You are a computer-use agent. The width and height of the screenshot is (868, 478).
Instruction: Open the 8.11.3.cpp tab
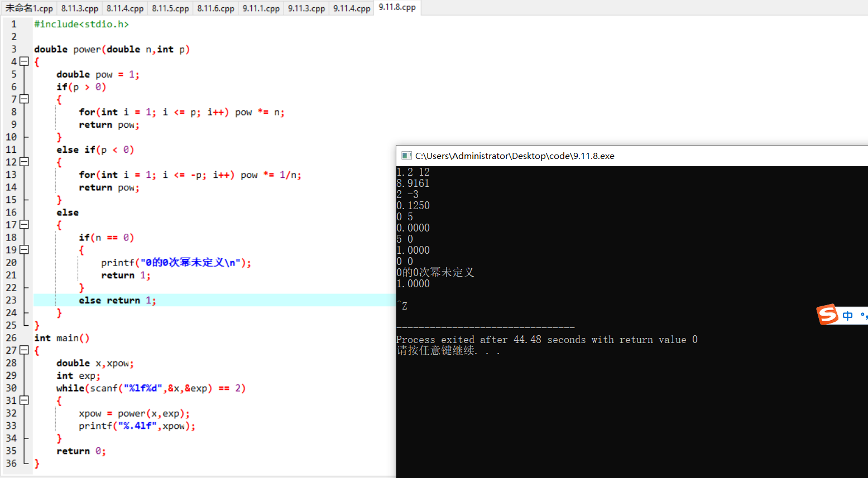[79, 8]
